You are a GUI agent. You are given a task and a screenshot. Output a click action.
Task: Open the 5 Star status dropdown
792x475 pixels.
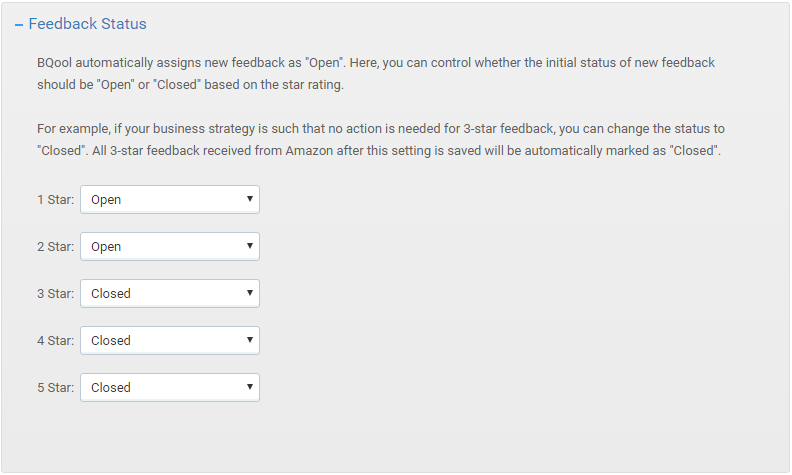170,388
